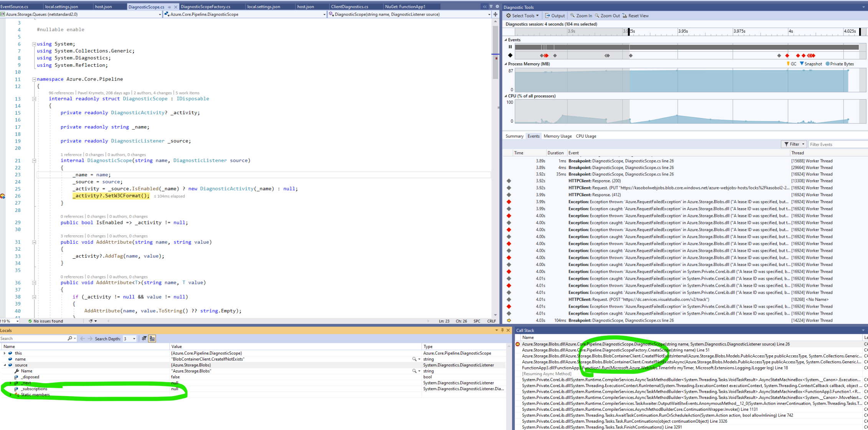Open the Select Tools dropdown
This screenshot has width=868, height=430.
click(x=522, y=15)
